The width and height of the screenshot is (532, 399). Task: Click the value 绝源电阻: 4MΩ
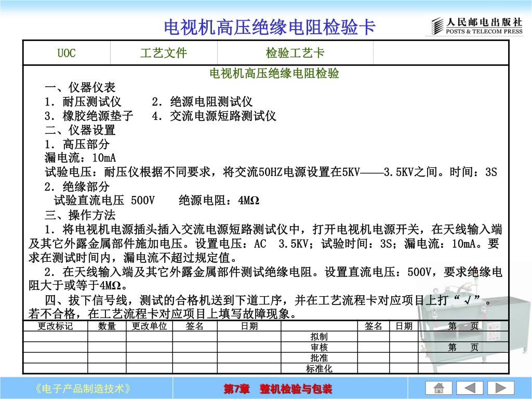[x=219, y=201]
